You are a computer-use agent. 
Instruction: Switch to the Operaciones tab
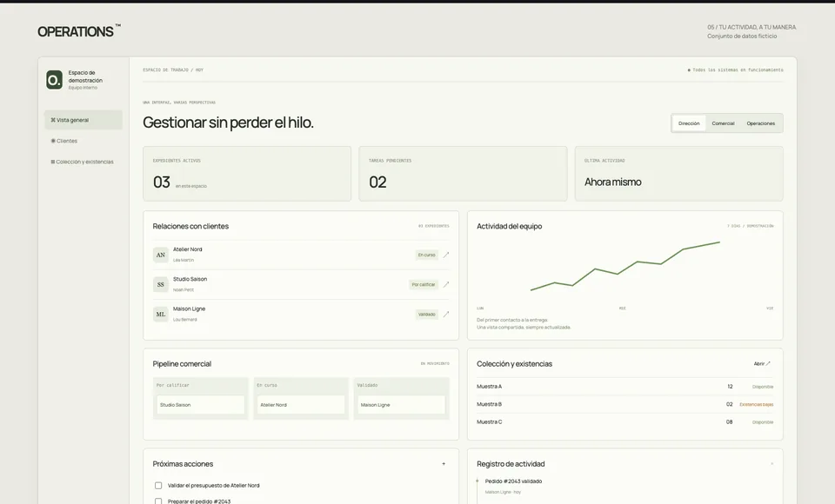point(760,123)
